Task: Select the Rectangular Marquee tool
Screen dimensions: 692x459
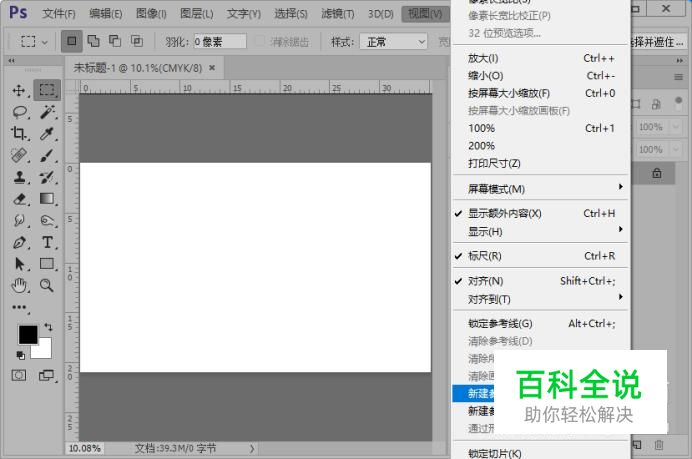Action: (x=47, y=90)
